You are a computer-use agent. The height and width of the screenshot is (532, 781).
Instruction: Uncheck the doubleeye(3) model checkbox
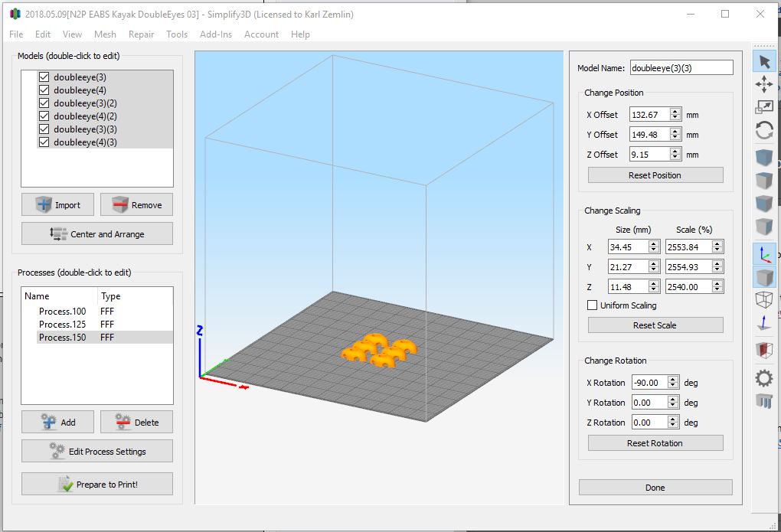(x=44, y=77)
